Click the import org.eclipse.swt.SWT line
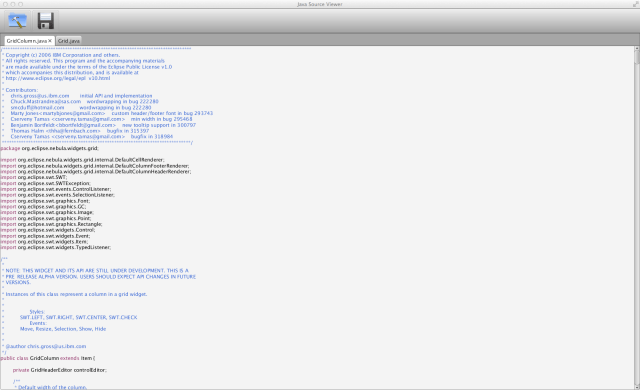The image size is (640, 390). [34, 177]
